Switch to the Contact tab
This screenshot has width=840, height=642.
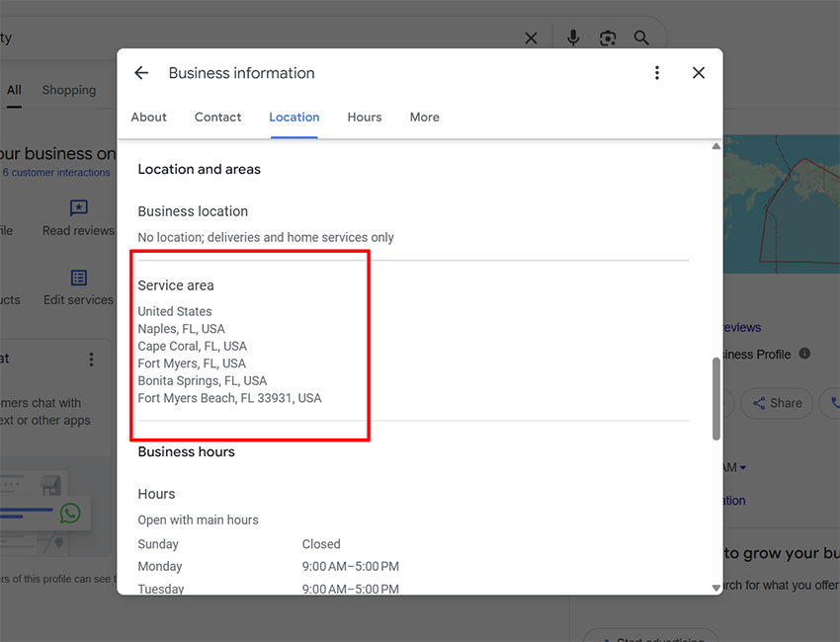click(x=217, y=117)
